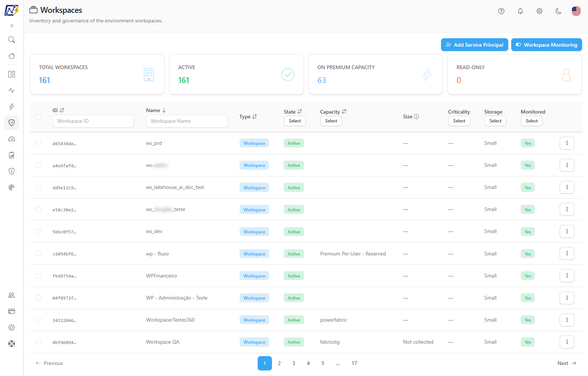Image resolution: width=588 pixels, height=376 pixels.
Task: Focus the Workspace Name filter field
Action: pos(187,121)
